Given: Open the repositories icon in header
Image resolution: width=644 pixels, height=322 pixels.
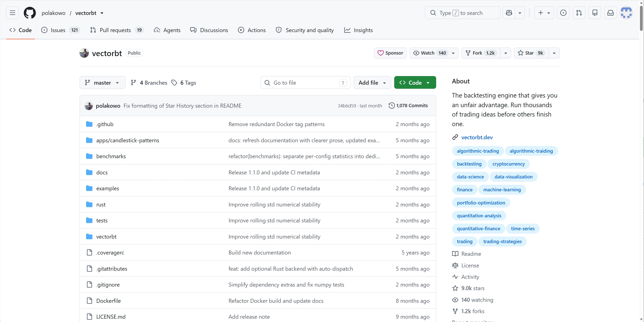Looking at the screenshot, I should point(595,13).
